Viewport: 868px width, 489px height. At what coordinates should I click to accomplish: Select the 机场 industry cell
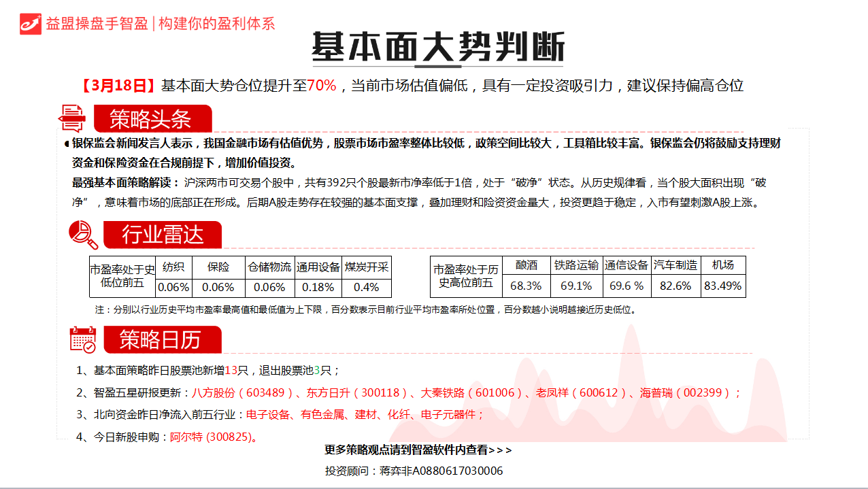tap(722, 265)
